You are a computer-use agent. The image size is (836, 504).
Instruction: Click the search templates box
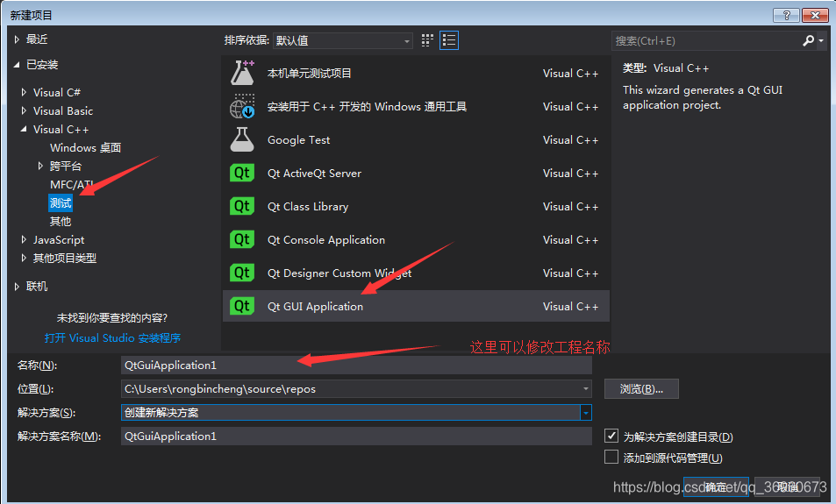coord(706,40)
